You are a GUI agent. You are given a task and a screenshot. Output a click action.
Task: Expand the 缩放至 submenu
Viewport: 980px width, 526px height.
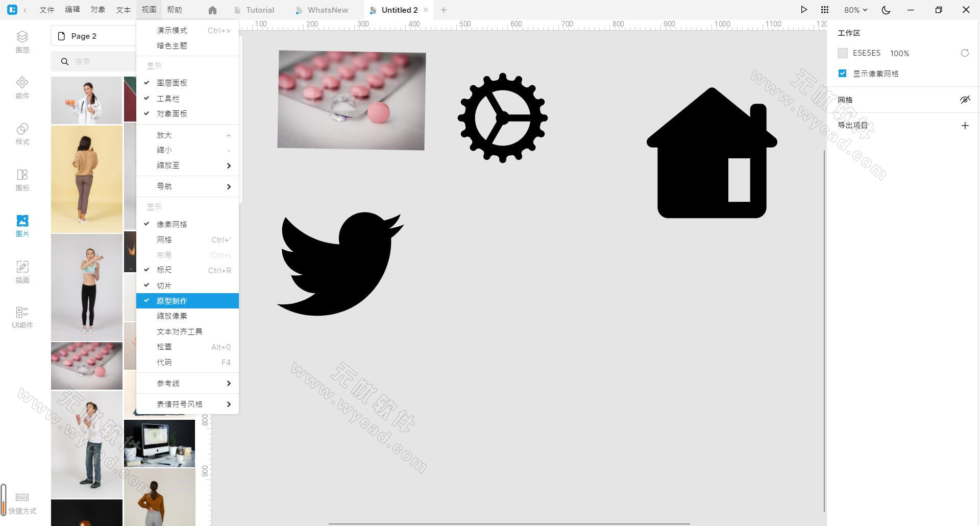coord(168,165)
